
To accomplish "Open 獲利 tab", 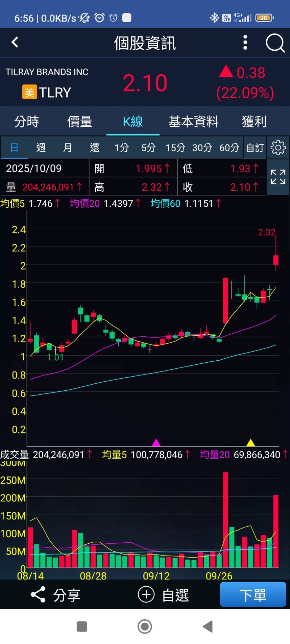I will click(x=254, y=121).
